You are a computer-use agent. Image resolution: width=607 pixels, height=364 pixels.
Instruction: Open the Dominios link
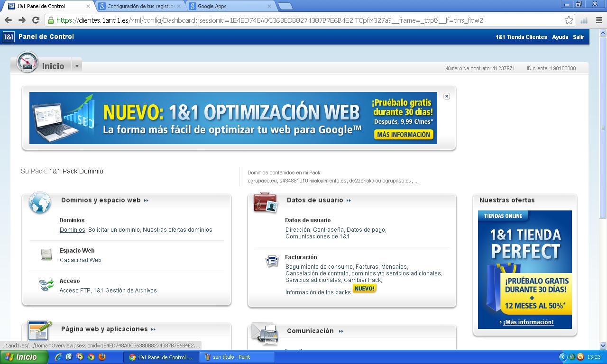tap(73, 230)
